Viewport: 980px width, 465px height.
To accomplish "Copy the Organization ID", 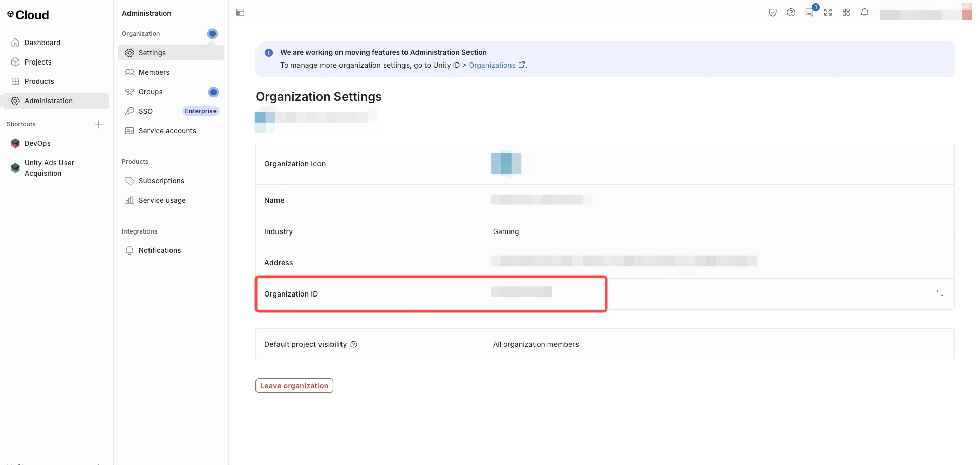I will 939,294.
